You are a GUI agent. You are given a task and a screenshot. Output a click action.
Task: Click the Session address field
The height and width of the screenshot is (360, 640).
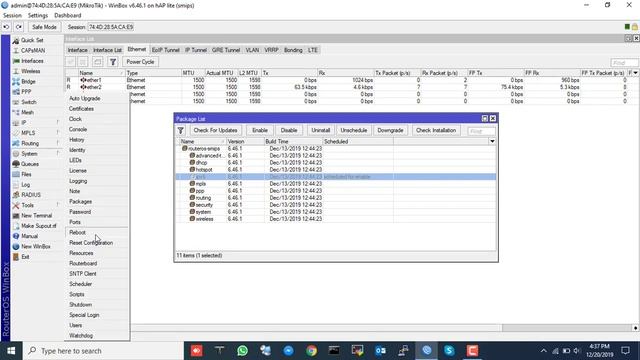click(x=111, y=27)
